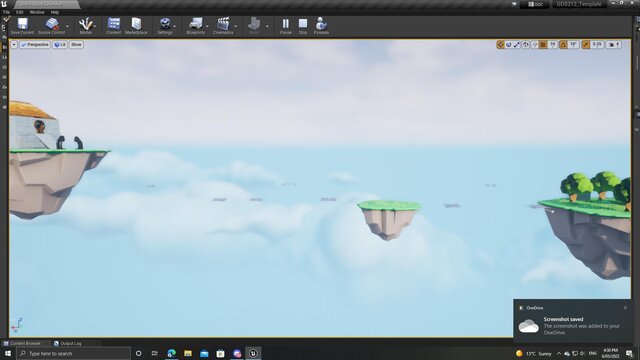Viewport: 640px width, 360px height.
Task: Open the Perspective view type dropdown
Action: click(x=35, y=44)
